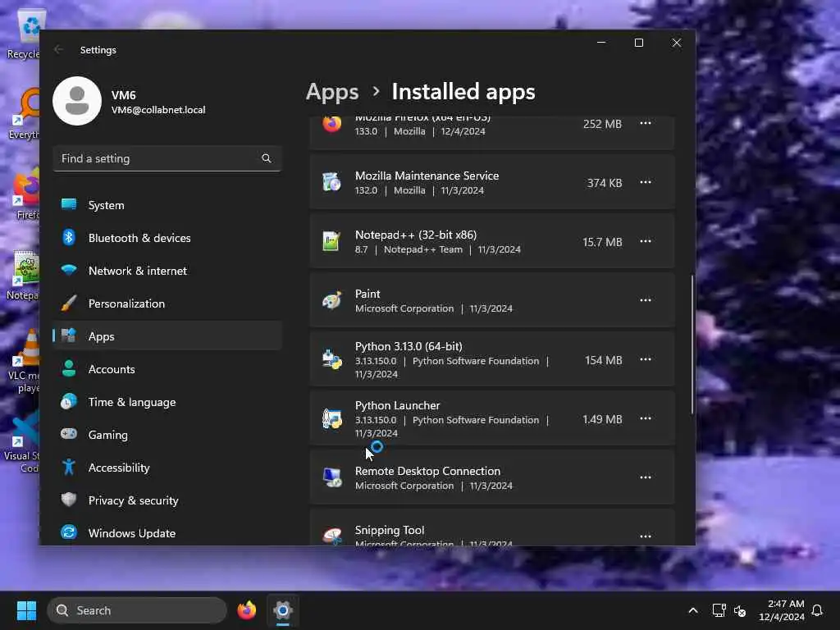The image size is (840, 630).
Task: Open more options for Paint
Action: point(646,300)
